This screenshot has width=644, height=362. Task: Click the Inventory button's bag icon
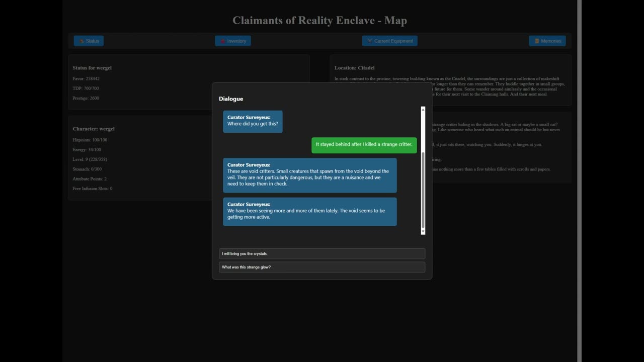click(223, 41)
